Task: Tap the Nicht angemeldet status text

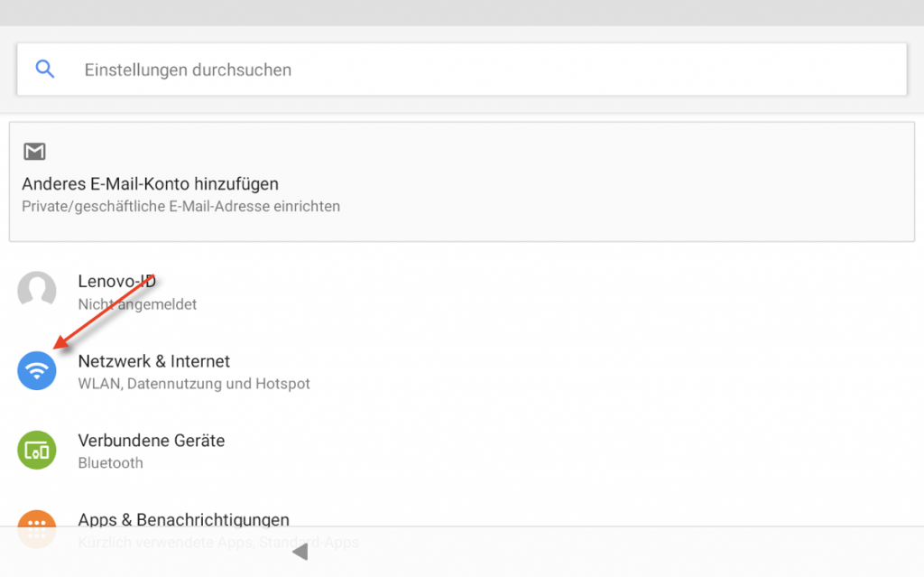Action: pyautogui.click(x=137, y=304)
